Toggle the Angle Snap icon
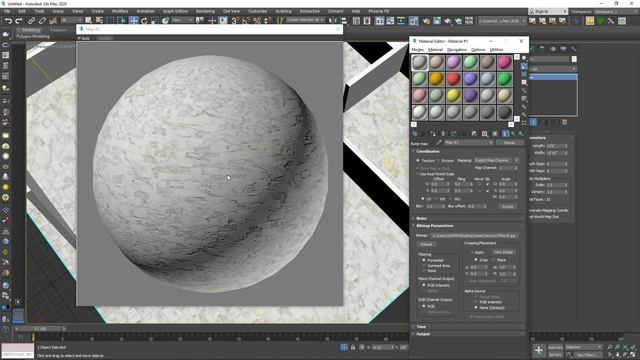Screen dimensions: 640x360 [246, 20]
